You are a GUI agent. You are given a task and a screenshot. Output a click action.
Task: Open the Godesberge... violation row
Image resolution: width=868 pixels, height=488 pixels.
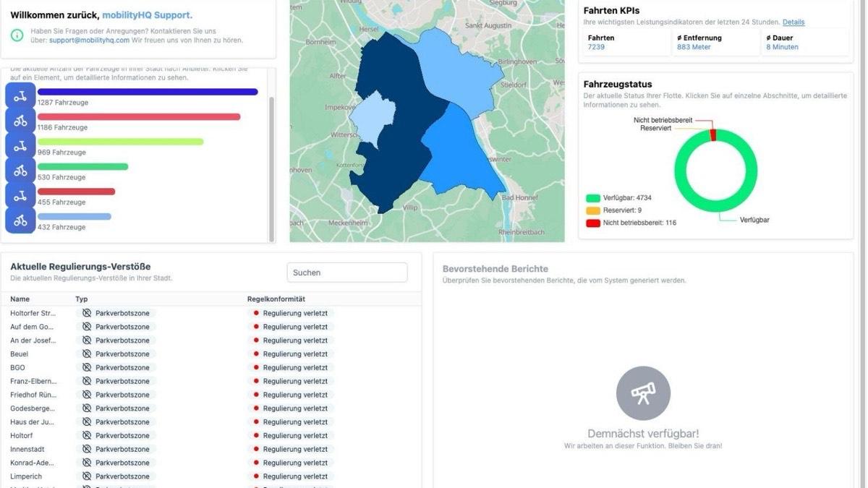211,408
